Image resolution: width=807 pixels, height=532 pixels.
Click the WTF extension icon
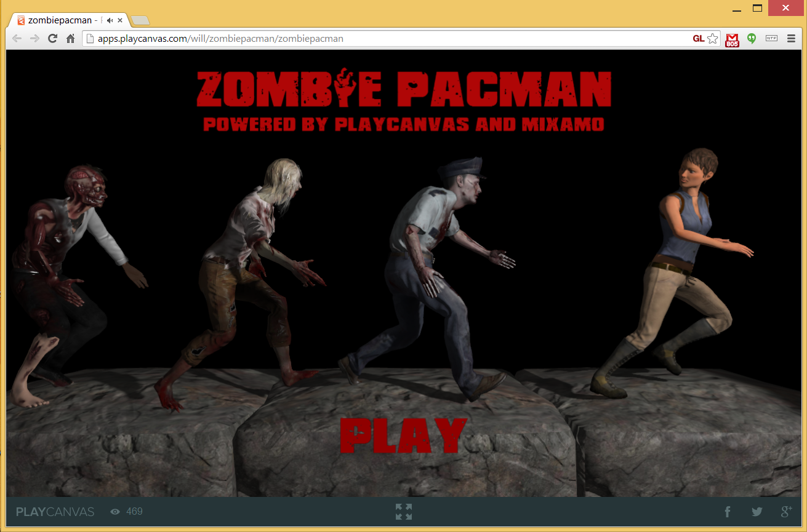(771, 38)
